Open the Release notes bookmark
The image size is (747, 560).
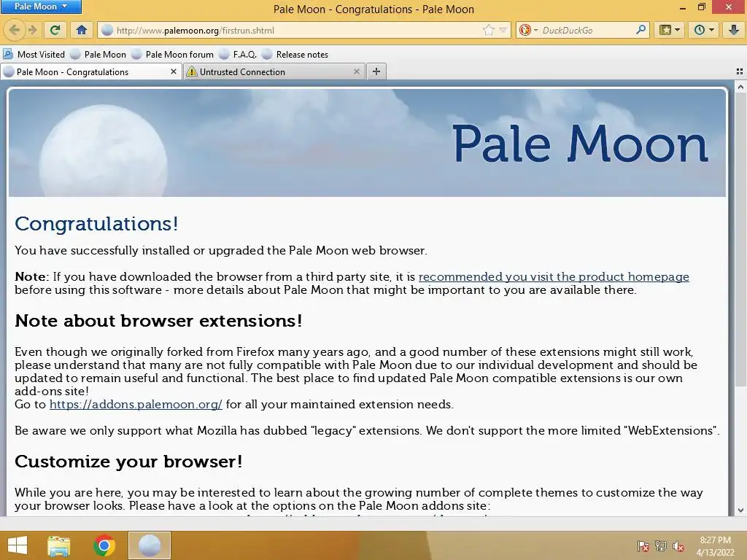tap(295, 54)
